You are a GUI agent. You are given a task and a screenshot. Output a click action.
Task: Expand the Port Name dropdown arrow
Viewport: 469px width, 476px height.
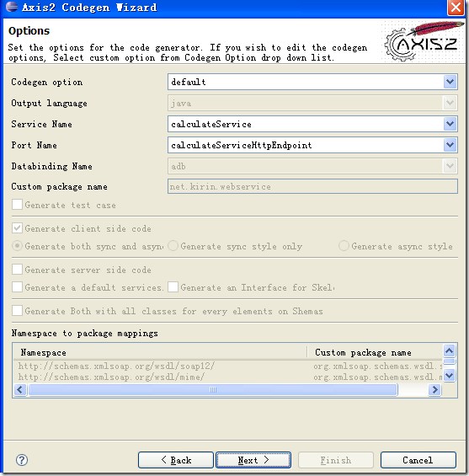[x=450, y=145]
